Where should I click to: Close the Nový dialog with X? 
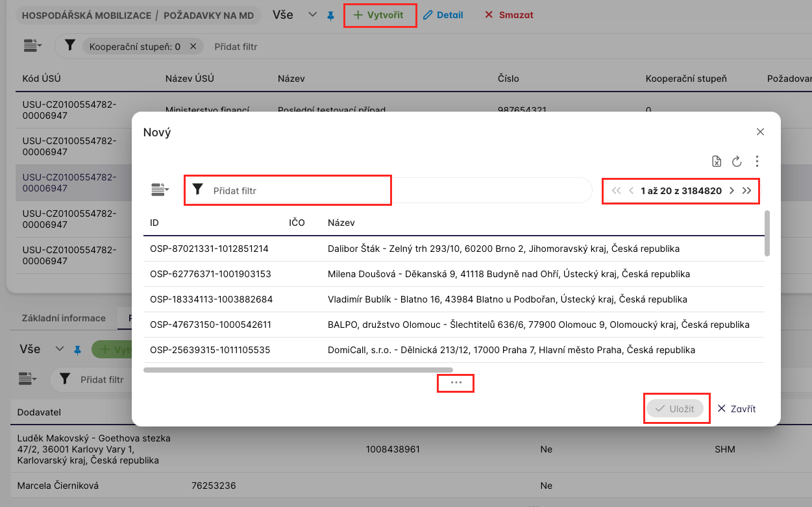click(760, 132)
